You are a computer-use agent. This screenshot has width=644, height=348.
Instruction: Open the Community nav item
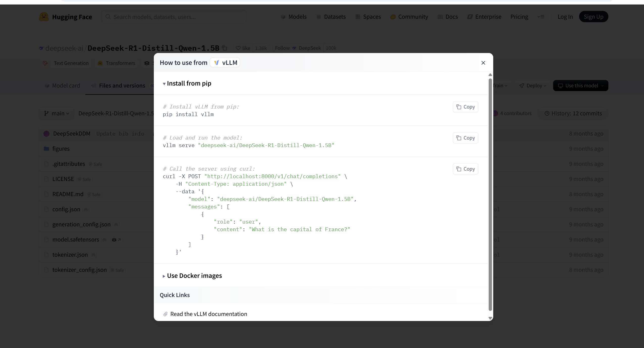click(x=409, y=17)
